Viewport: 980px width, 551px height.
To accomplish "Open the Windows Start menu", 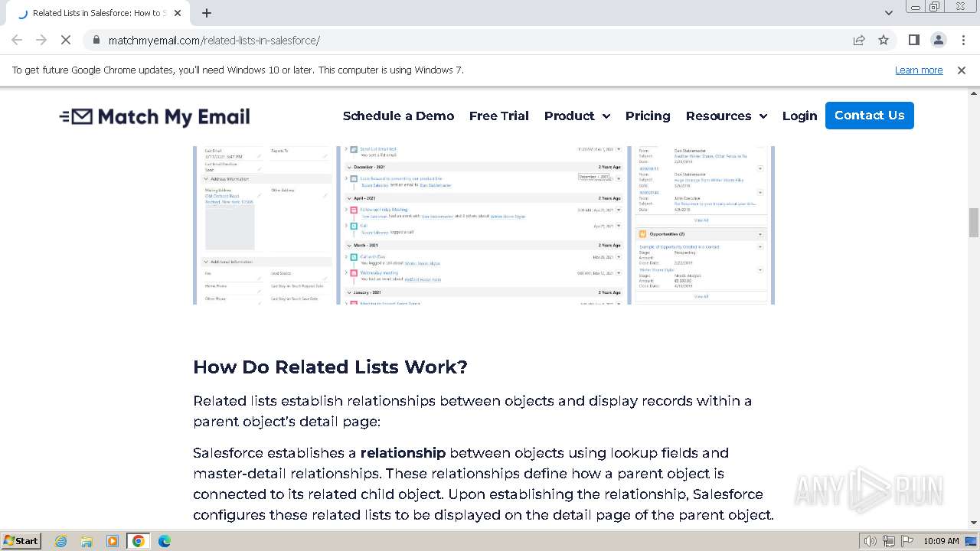I will [x=21, y=540].
